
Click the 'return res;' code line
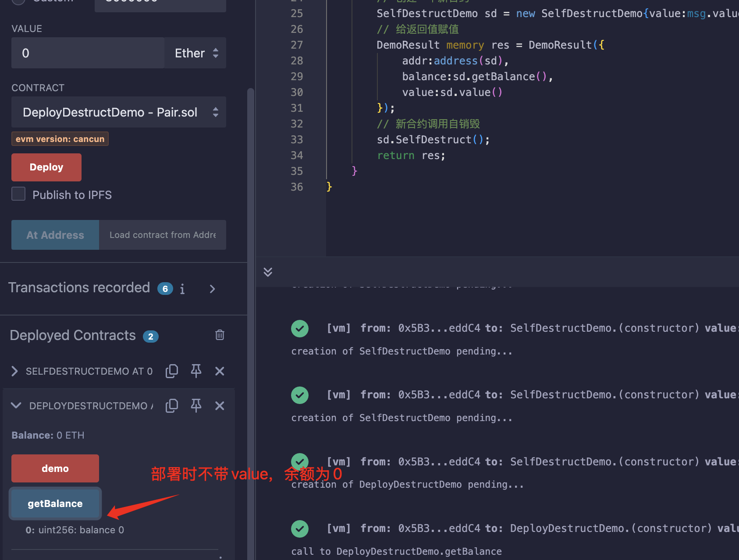tap(411, 155)
